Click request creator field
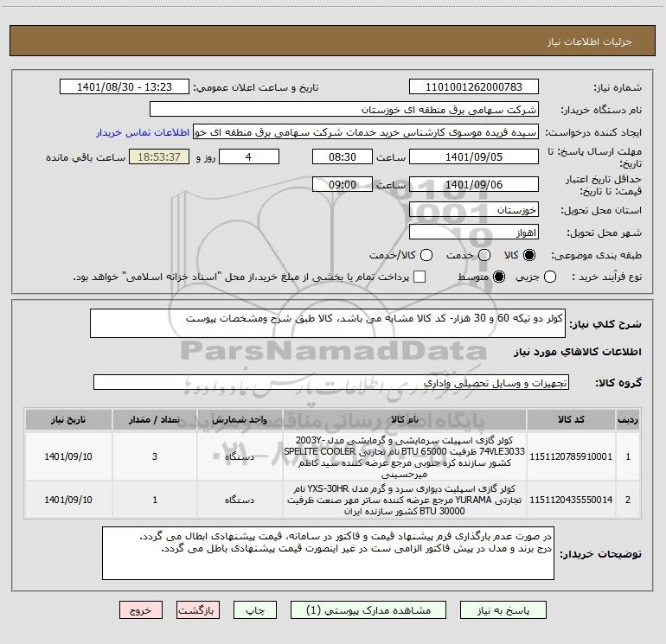This screenshot has height=644, width=666. pyautogui.click(x=366, y=131)
